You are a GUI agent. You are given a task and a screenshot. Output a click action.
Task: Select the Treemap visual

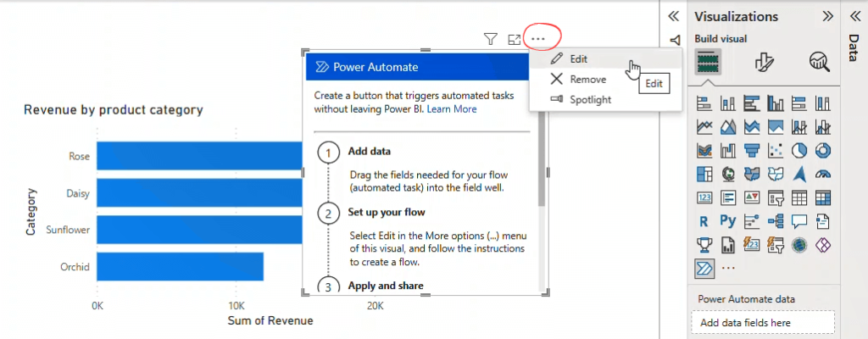[704, 174]
